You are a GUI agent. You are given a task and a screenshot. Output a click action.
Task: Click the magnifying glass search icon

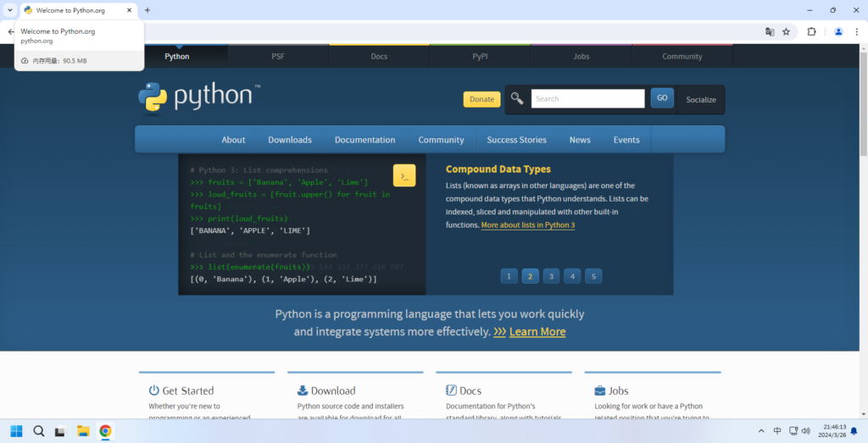coord(517,98)
